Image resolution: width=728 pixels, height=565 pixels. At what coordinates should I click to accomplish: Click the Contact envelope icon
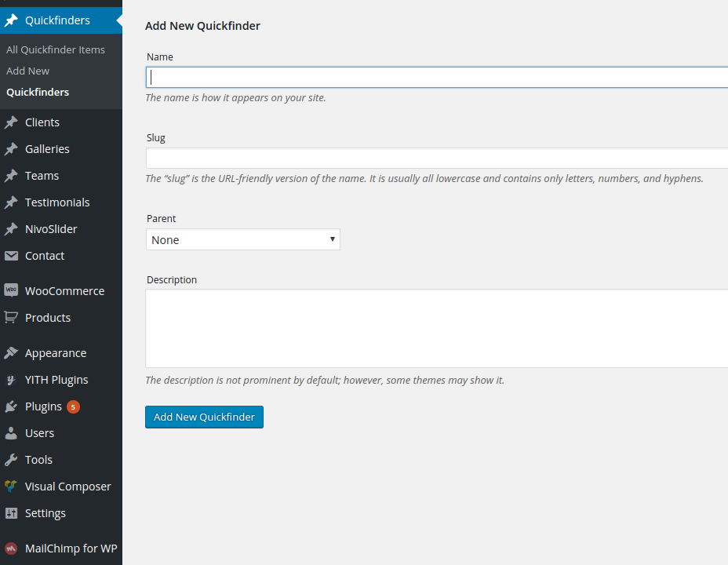pos(11,256)
